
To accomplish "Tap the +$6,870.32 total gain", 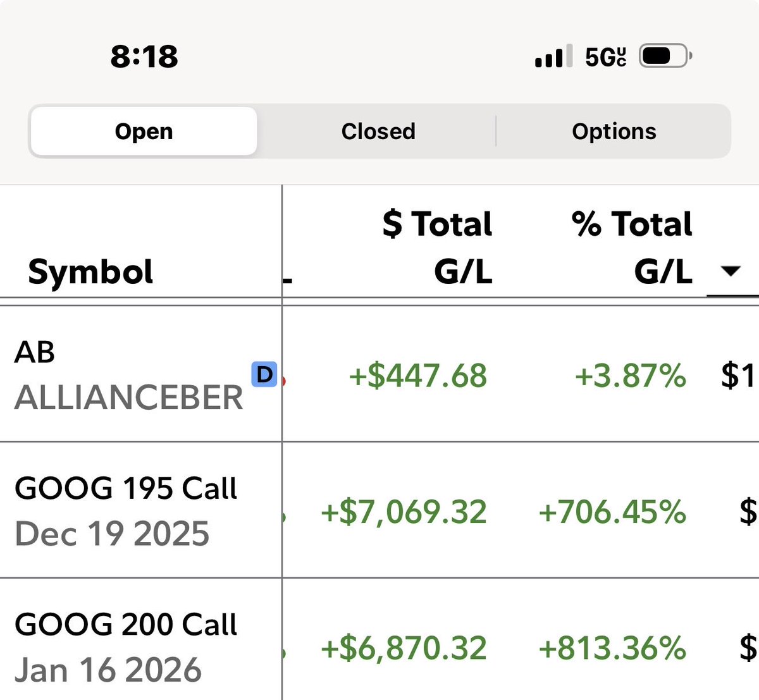I will pos(404,648).
